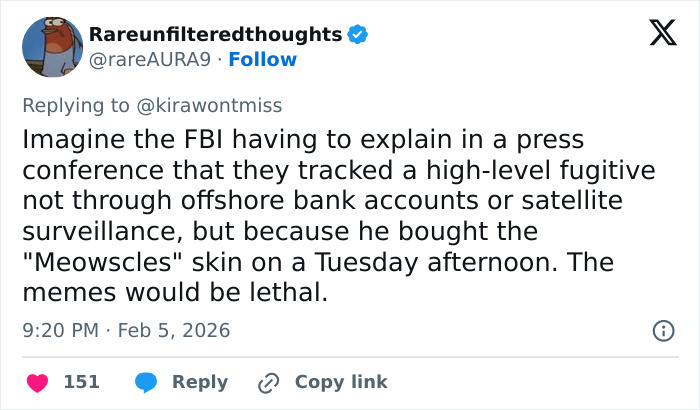Open the Rareunfilteredthoughts profile avatar

point(51,47)
